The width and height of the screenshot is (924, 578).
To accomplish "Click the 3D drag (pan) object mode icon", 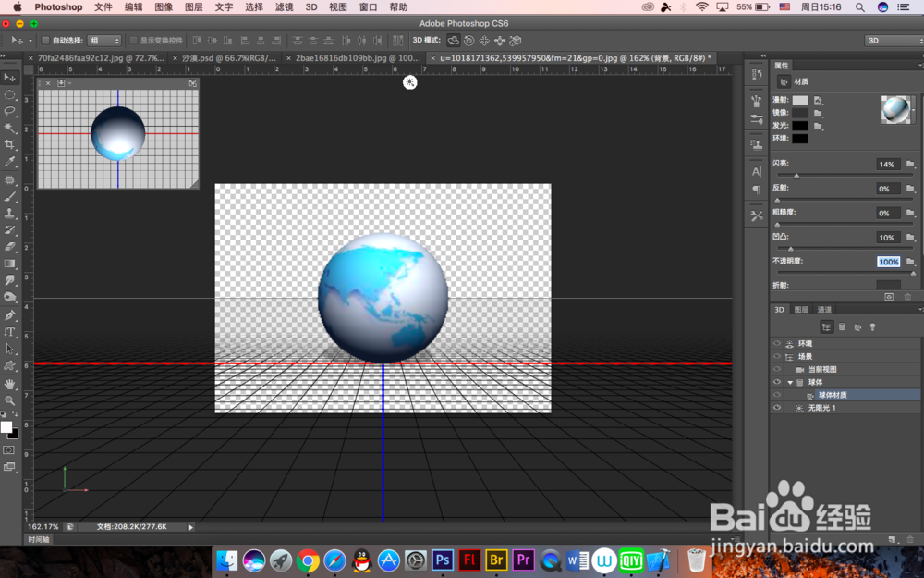I will 484,41.
